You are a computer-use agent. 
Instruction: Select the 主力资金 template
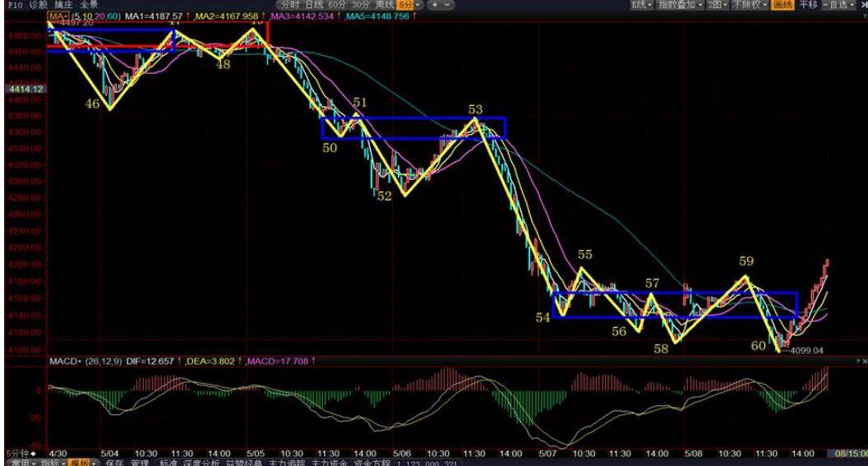[x=330, y=463]
